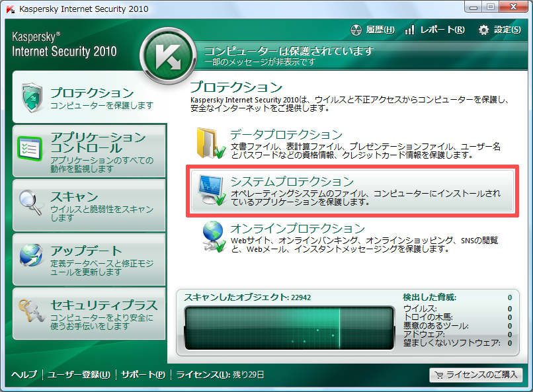Click the ライセンス remaining days link
The image size is (533, 392).
(x=220, y=375)
